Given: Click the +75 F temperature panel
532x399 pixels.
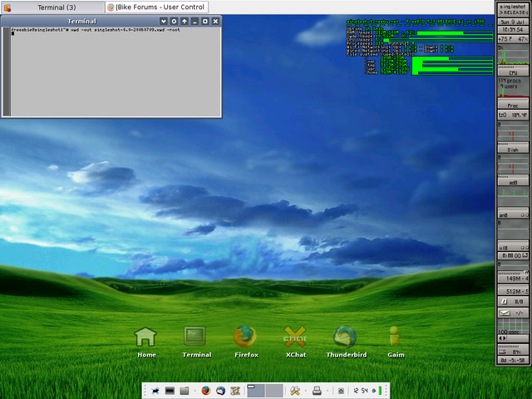Looking at the screenshot, I should (513, 39).
